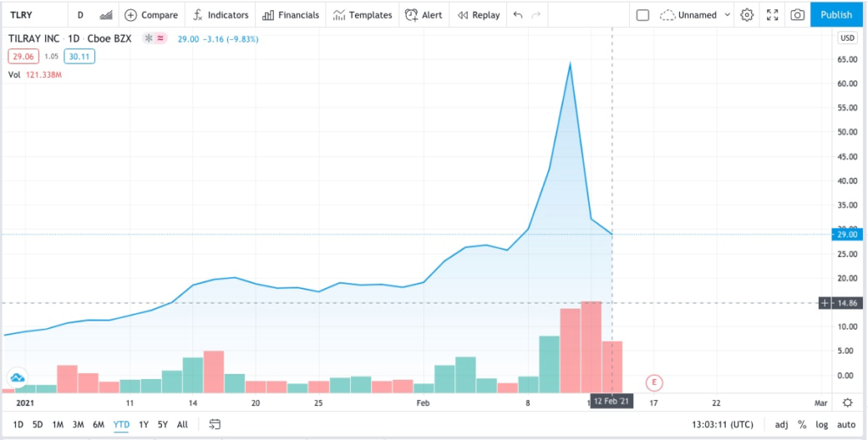The image size is (868, 440).
Task: Select the 1D time range
Action: click(19, 425)
